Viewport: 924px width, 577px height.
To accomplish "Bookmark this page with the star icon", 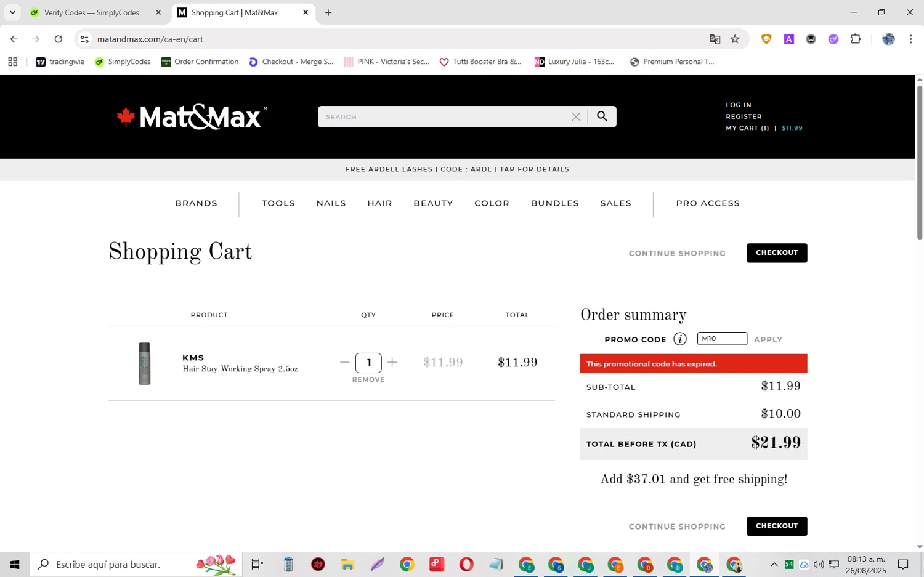I will tap(735, 39).
